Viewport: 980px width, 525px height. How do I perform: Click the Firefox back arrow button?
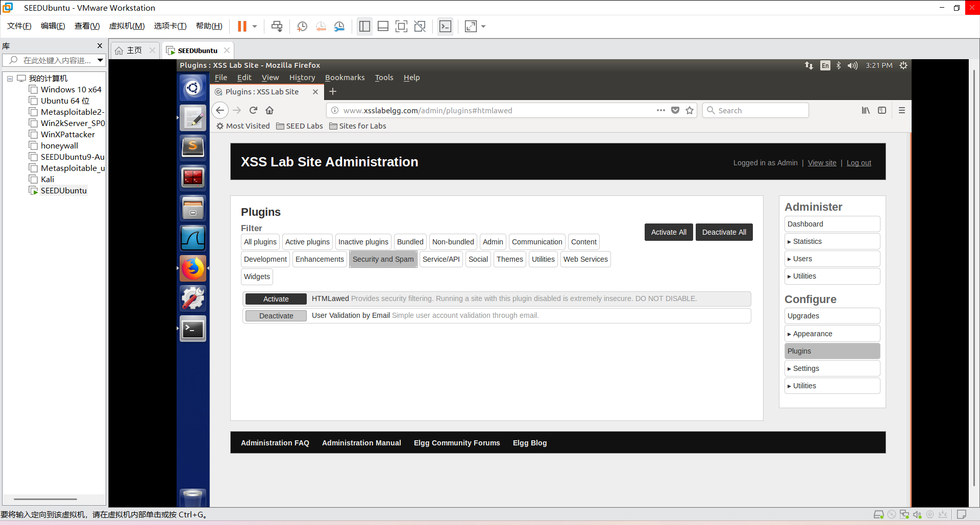pos(220,110)
